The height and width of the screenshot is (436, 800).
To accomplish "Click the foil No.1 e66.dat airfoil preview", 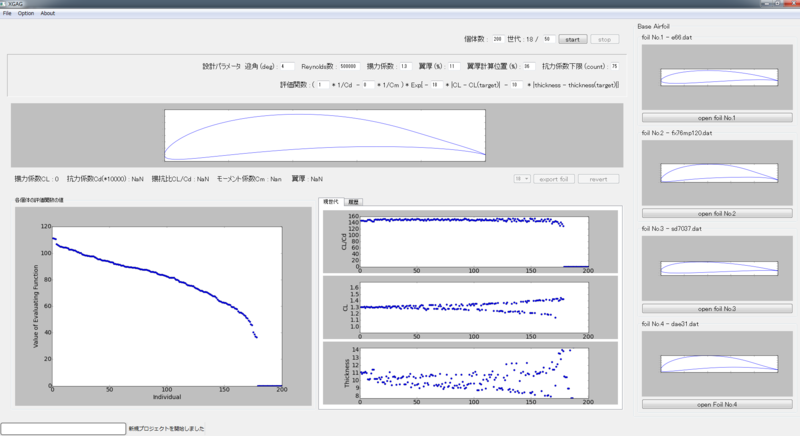I will (717, 78).
